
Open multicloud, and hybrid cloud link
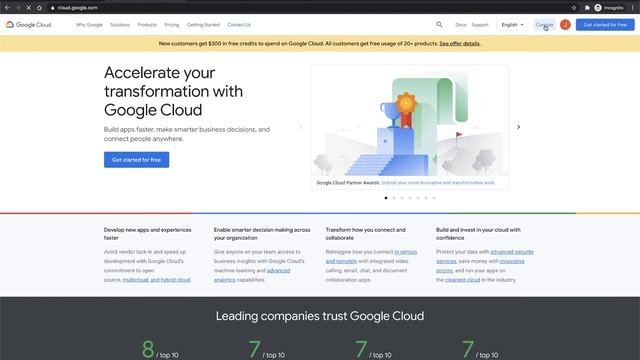pyautogui.click(x=156, y=280)
